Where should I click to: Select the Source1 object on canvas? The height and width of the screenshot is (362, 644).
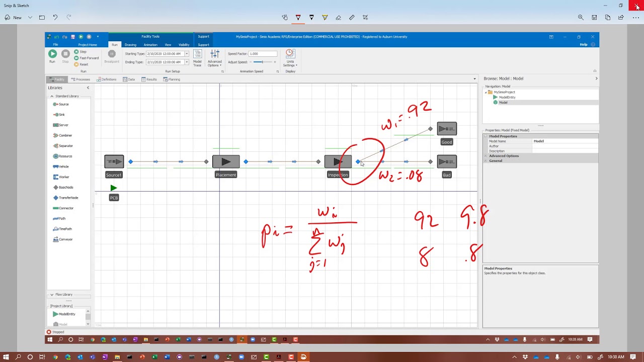pos(114,161)
